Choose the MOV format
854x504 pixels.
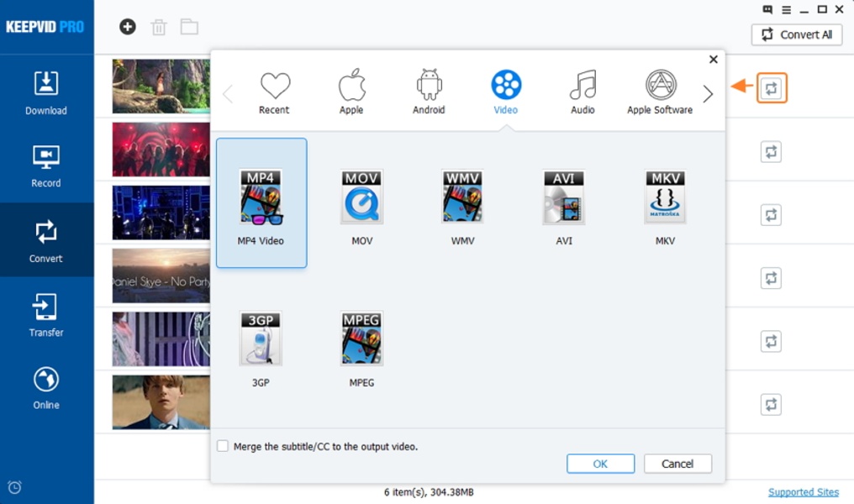pyautogui.click(x=362, y=207)
